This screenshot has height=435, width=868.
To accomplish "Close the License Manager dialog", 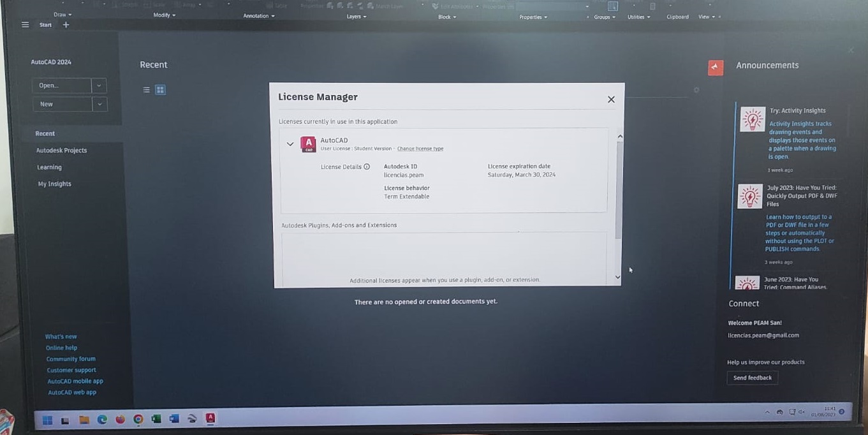I will 611,100.
